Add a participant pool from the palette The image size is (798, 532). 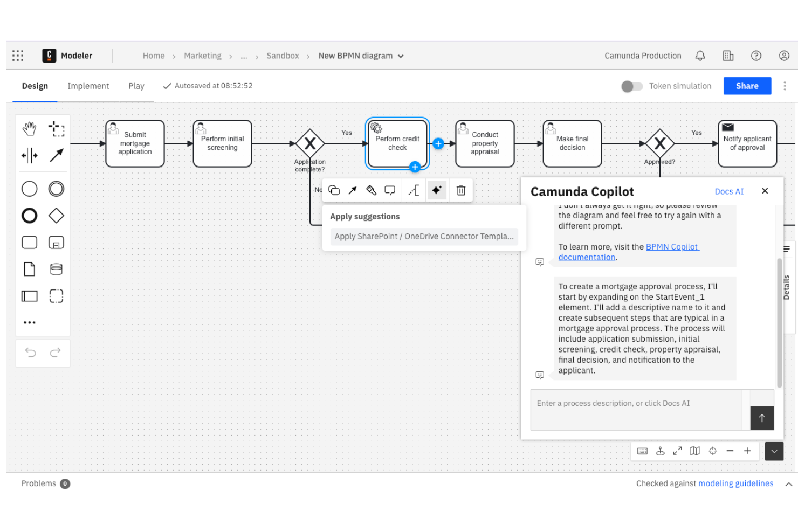point(30,296)
